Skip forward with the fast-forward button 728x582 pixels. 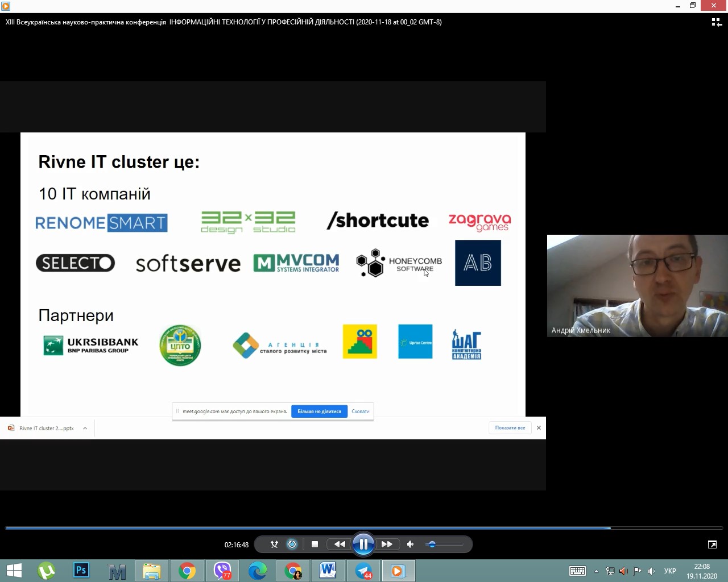pos(387,544)
